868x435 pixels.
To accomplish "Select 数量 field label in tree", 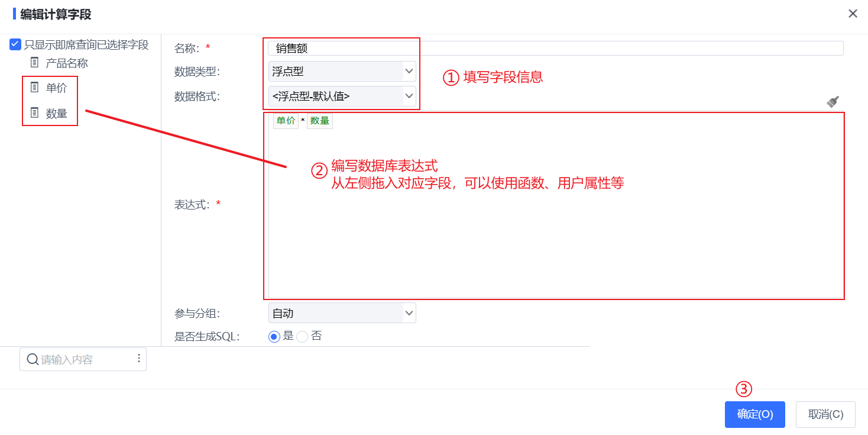I will [57, 113].
